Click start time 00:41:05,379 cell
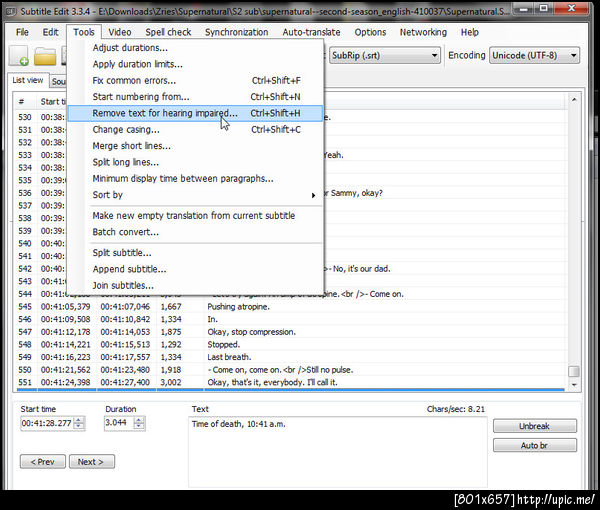 point(66,307)
